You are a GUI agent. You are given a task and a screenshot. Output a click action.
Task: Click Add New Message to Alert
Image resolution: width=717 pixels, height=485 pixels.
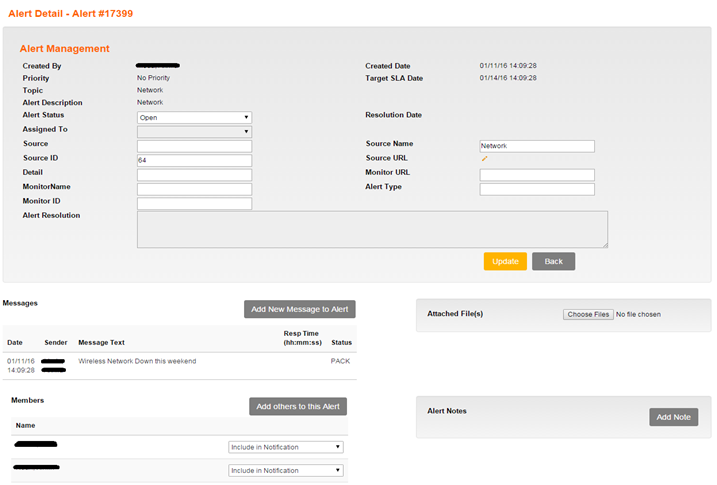[299, 309]
